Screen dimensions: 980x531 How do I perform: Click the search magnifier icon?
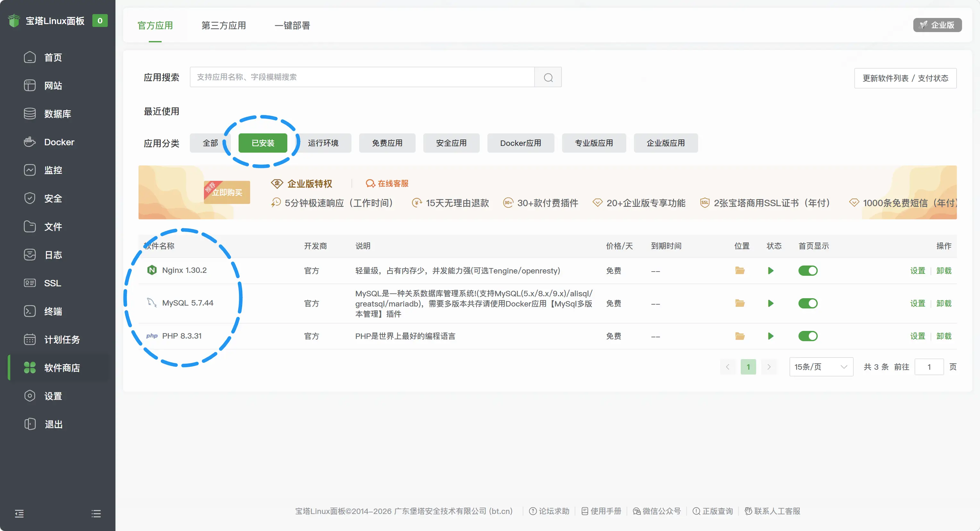coord(548,77)
